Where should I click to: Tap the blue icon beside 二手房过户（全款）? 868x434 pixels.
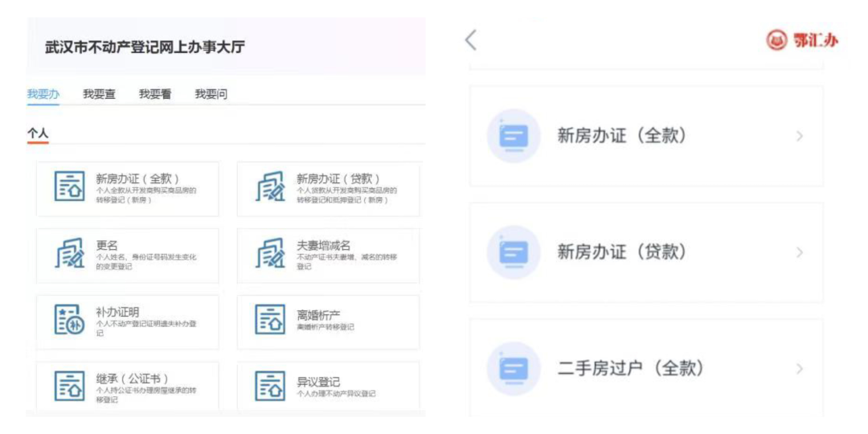[514, 369]
